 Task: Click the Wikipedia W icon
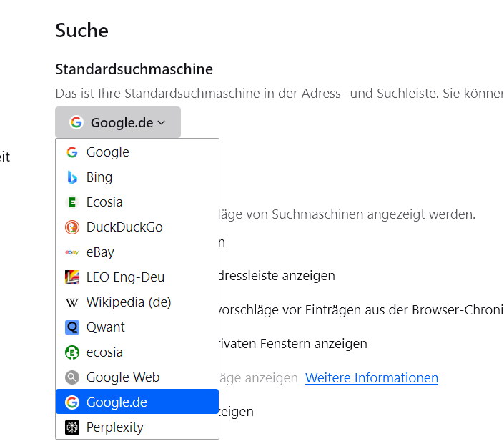coord(72,302)
